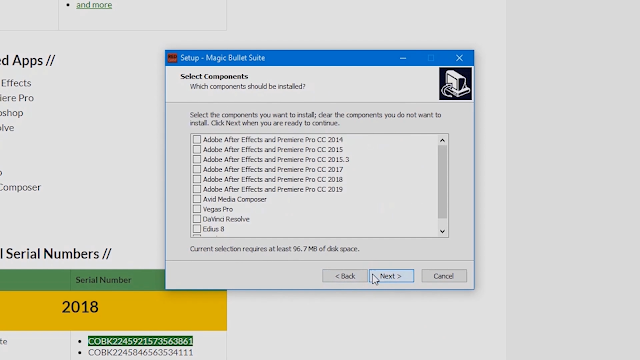Image resolution: width=640 pixels, height=360 pixels.
Task: Minimize the setup window
Action: (x=403, y=58)
